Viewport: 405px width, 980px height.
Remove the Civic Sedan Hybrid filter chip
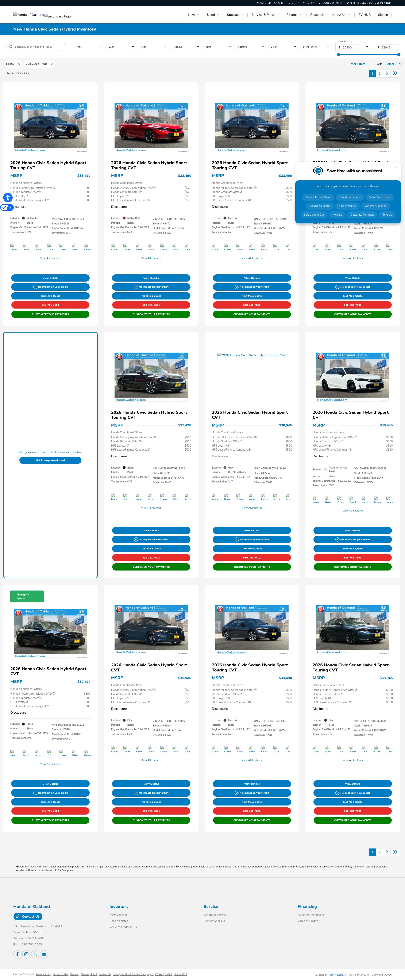pos(52,64)
